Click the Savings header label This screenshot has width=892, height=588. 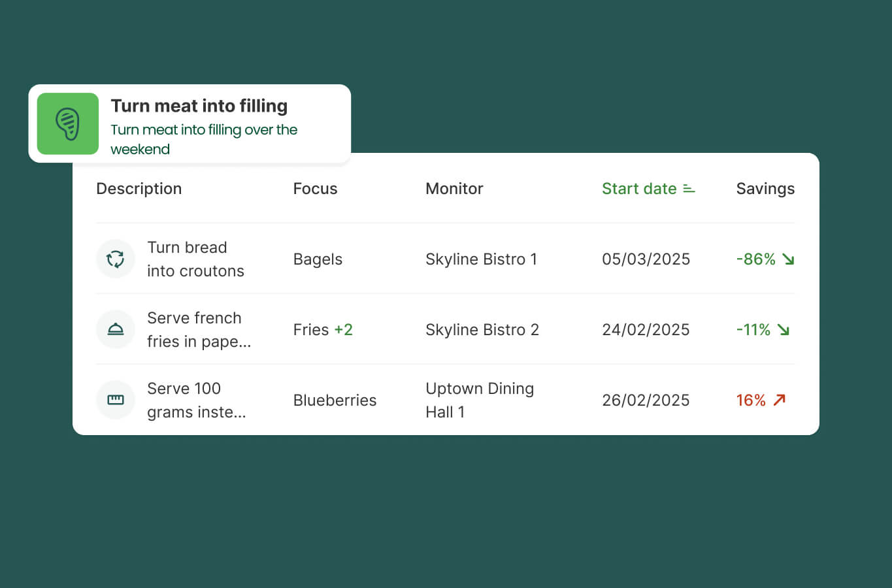[765, 189]
